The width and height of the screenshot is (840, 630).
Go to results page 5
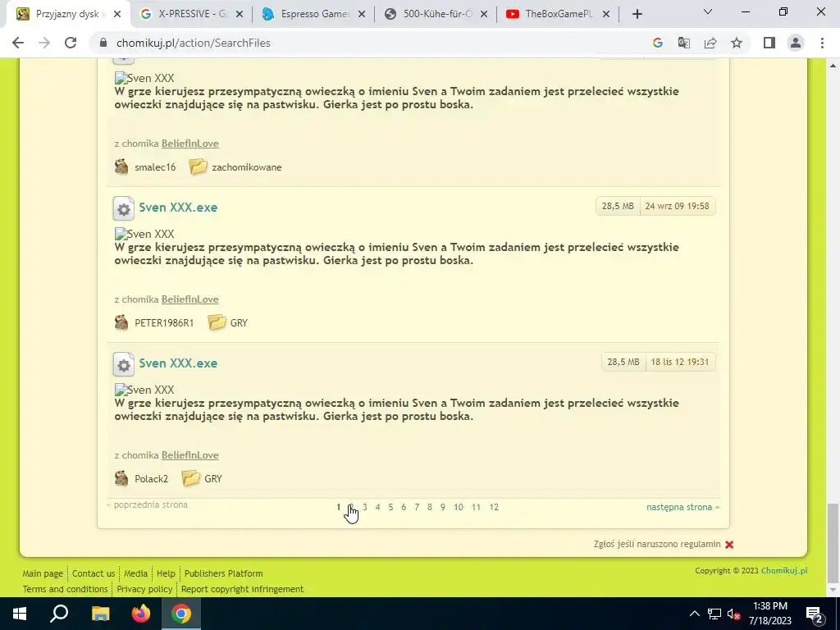click(390, 507)
